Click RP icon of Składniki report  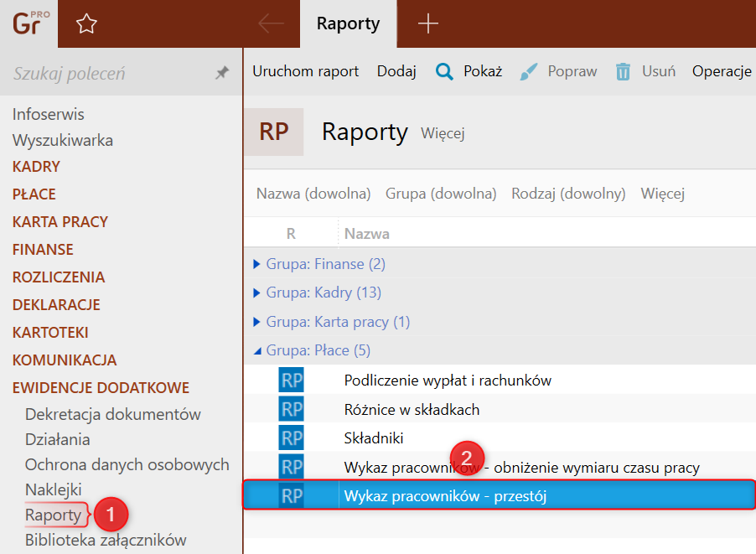(292, 438)
